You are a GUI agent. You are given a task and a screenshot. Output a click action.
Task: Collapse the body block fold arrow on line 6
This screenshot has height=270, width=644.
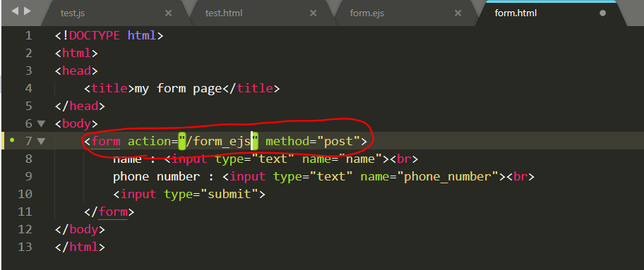coord(41,123)
